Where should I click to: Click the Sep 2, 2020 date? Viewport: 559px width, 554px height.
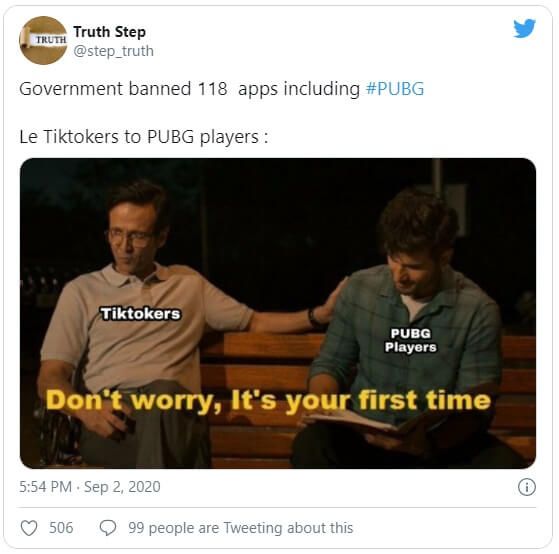click(x=122, y=487)
